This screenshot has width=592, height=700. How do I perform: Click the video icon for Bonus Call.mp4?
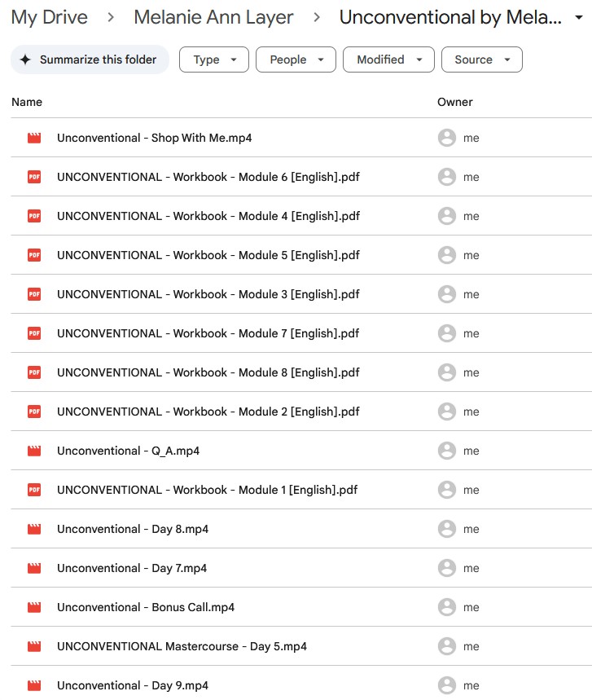(x=34, y=608)
